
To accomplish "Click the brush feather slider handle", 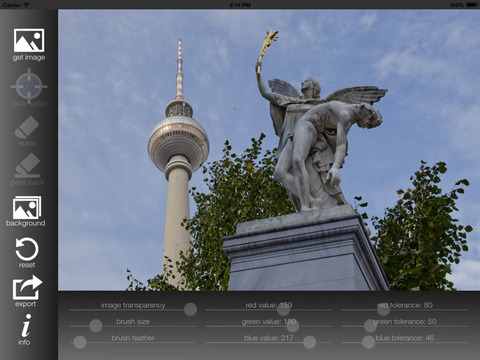I will click(80, 342).
